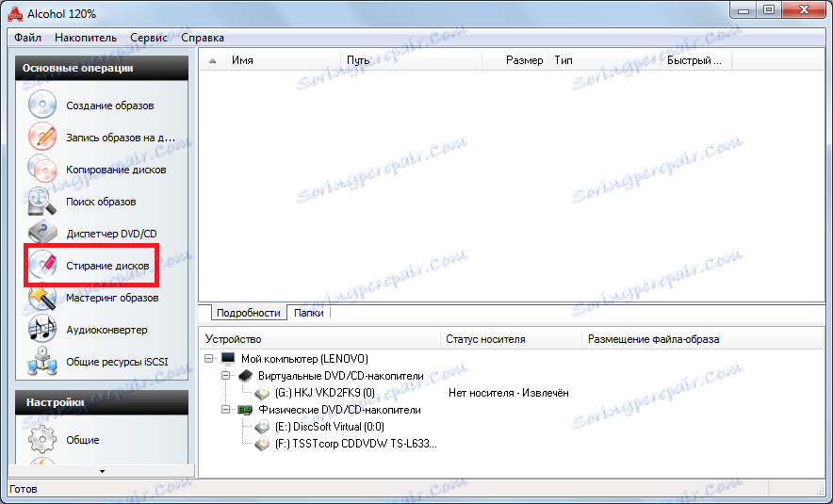Switch to the Подробности tab
Viewport: 833px width, 504px height.
(x=248, y=313)
